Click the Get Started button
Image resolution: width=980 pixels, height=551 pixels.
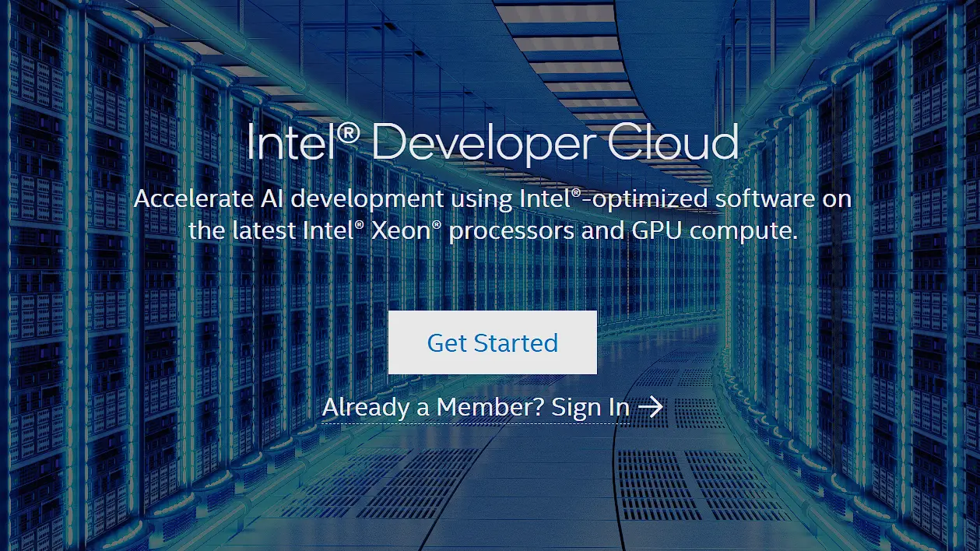click(x=492, y=342)
